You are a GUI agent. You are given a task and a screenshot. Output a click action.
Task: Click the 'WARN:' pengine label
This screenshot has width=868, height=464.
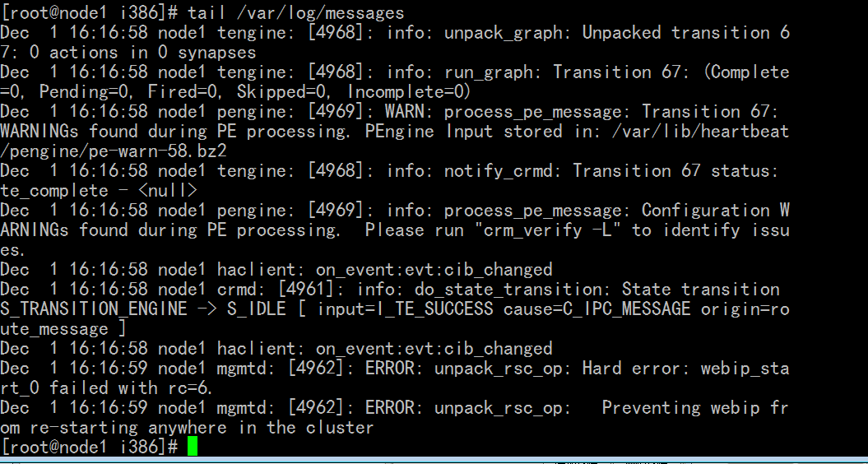410,111
